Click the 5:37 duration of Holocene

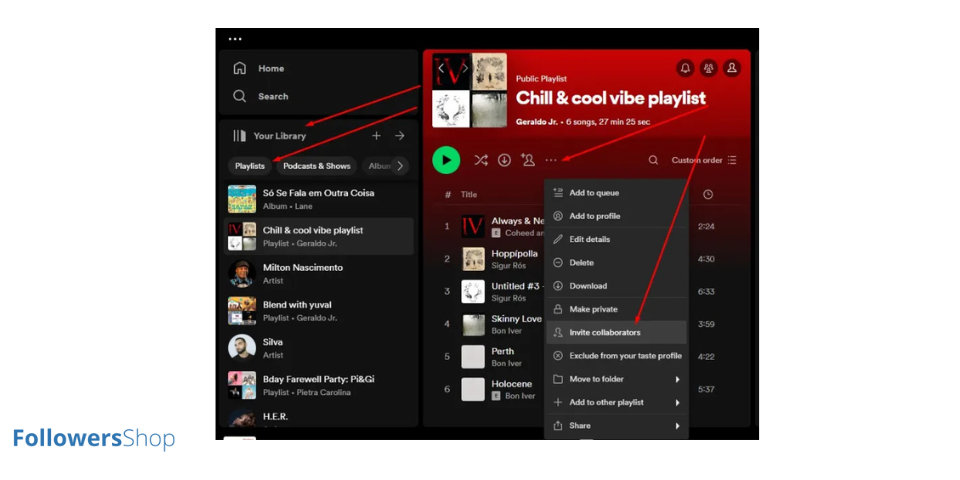pyautogui.click(x=707, y=389)
